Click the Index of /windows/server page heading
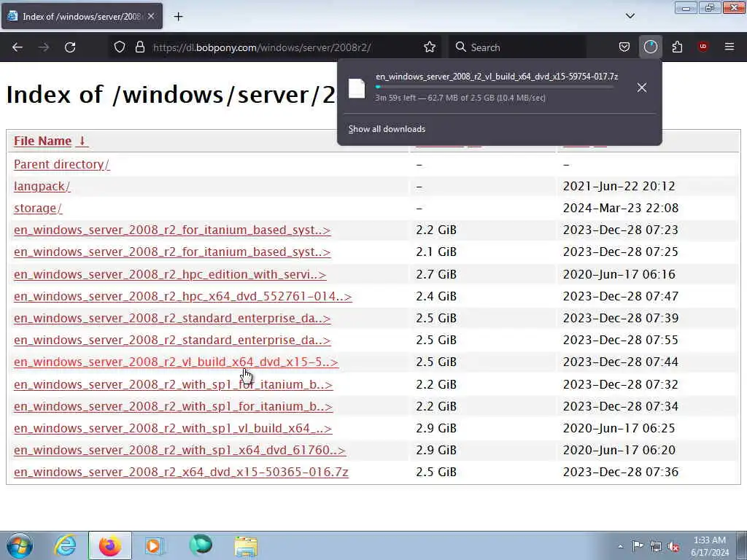 (x=171, y=94)
